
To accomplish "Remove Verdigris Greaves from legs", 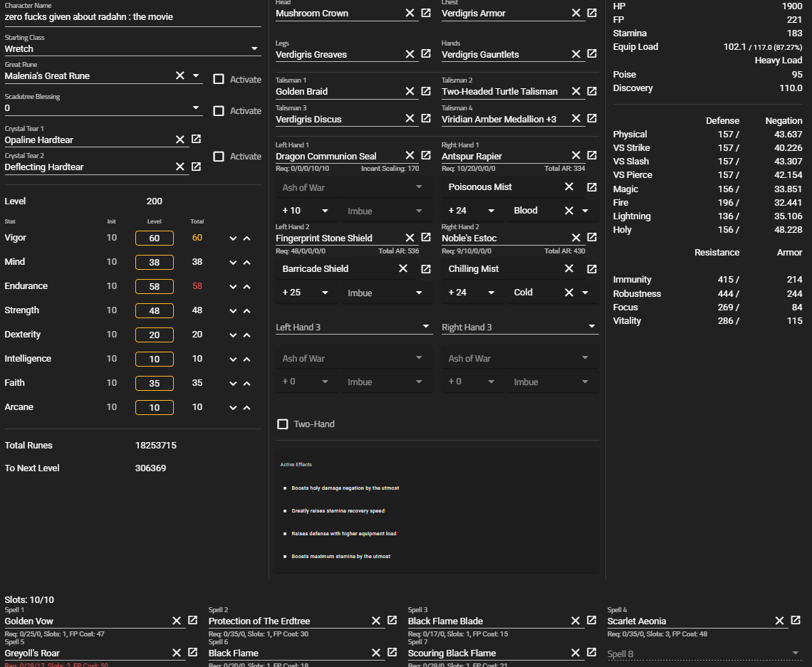I will click(410, 54).
